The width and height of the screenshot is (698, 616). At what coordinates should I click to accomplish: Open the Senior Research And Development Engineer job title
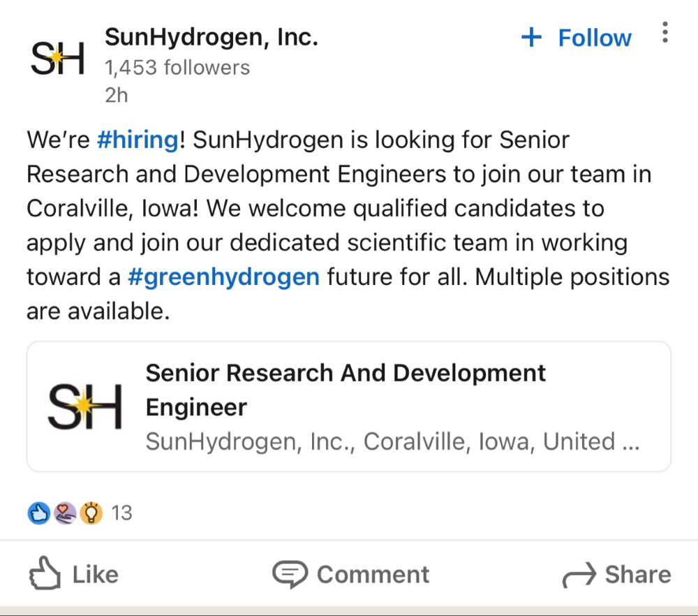pos(345,389)
